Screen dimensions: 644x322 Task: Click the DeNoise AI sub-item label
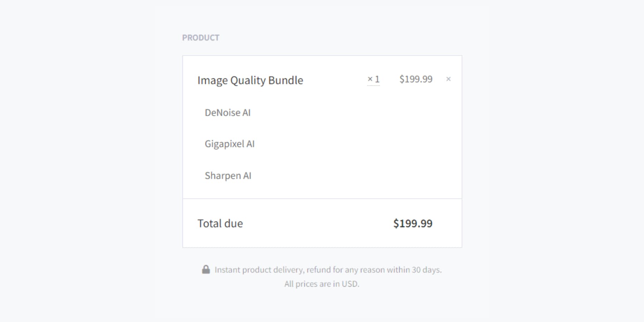(228, 113)
